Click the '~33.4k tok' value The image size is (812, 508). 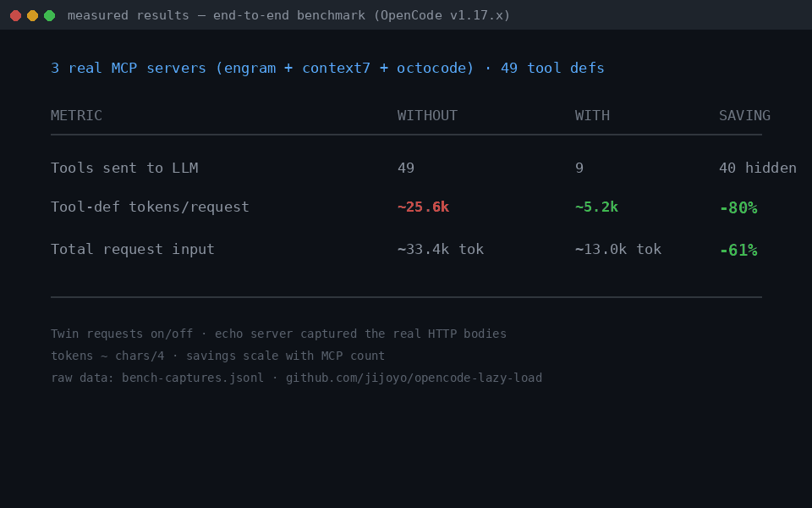pyautogui.click(x=441, y=249)
